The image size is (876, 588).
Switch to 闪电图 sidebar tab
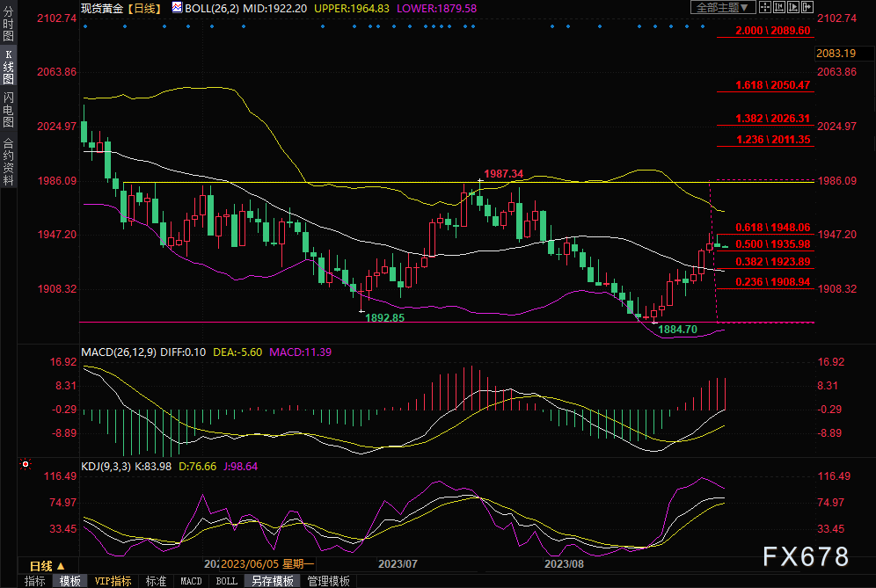[x=8, y=110]
